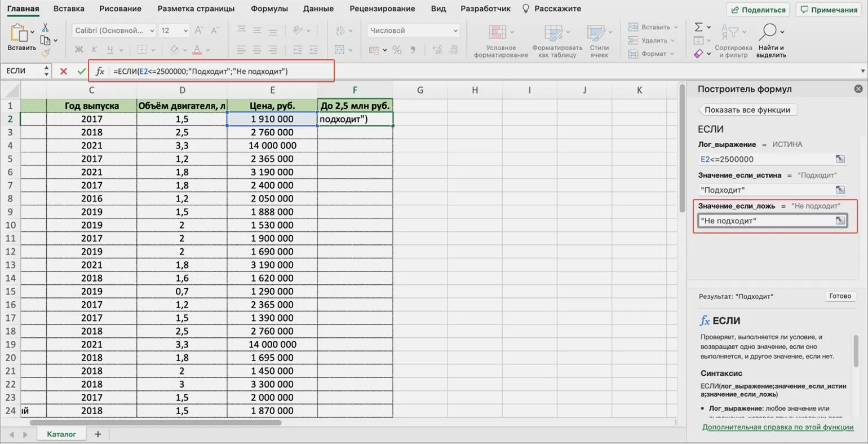The image size is (868, 444).
Task: Click the percent style icon
Action: tap(397, 50)
